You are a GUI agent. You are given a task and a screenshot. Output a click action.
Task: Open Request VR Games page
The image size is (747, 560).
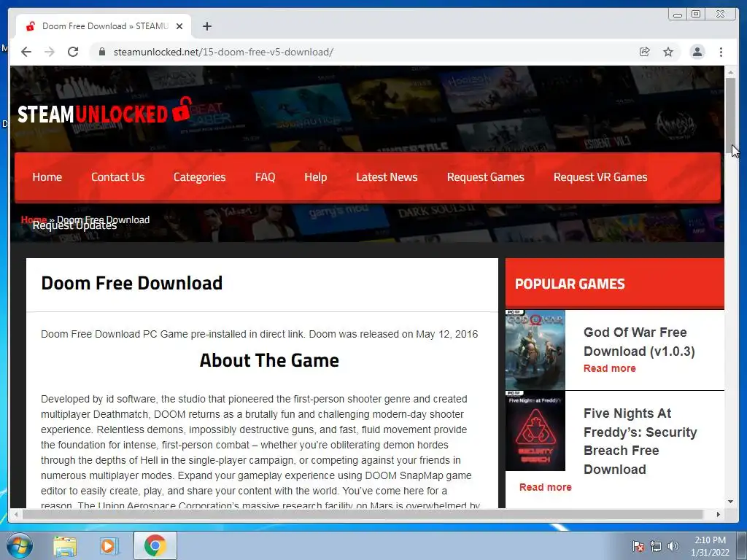(600, 177)
